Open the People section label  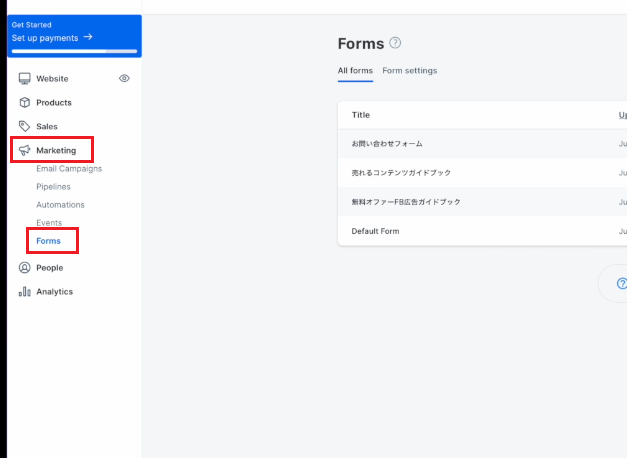click(x=50, y=268)
